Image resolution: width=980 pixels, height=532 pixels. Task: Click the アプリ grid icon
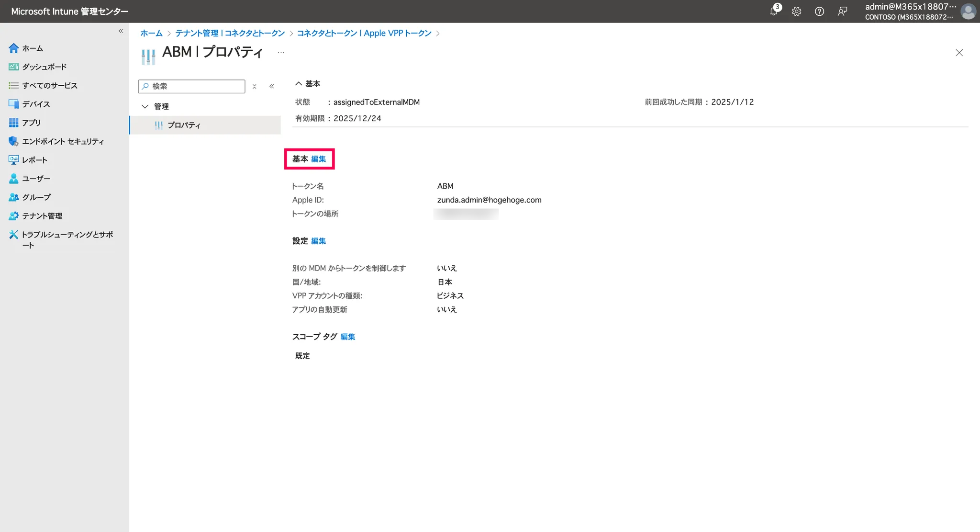[13, 123]
